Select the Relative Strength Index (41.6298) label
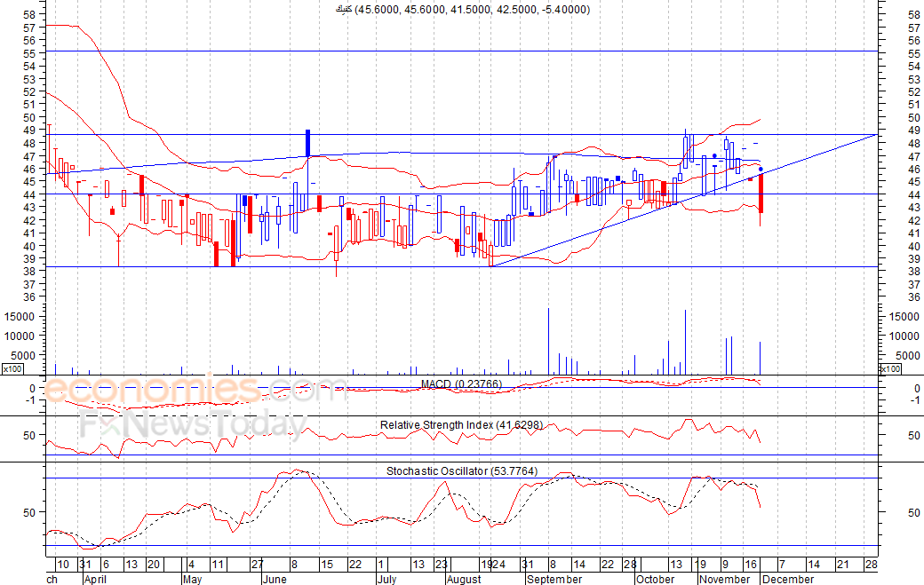This screenshot has height=585, width=924. pos(461,425)
